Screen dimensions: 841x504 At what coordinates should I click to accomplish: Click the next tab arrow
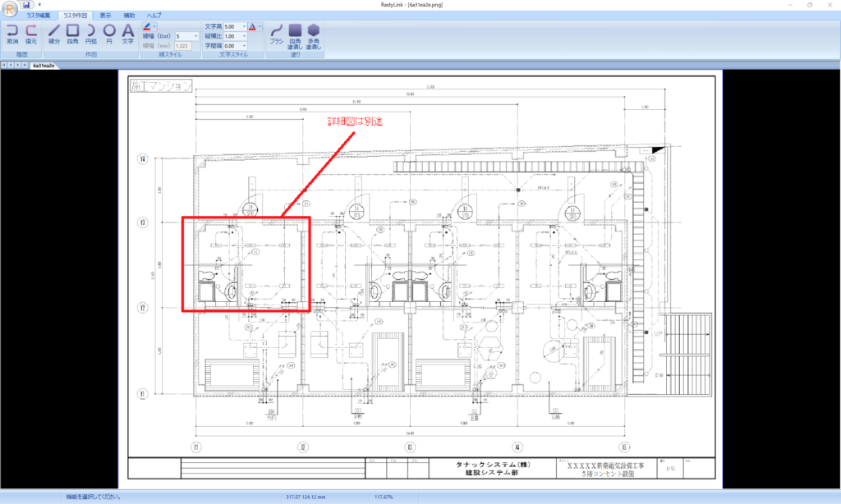18,66
